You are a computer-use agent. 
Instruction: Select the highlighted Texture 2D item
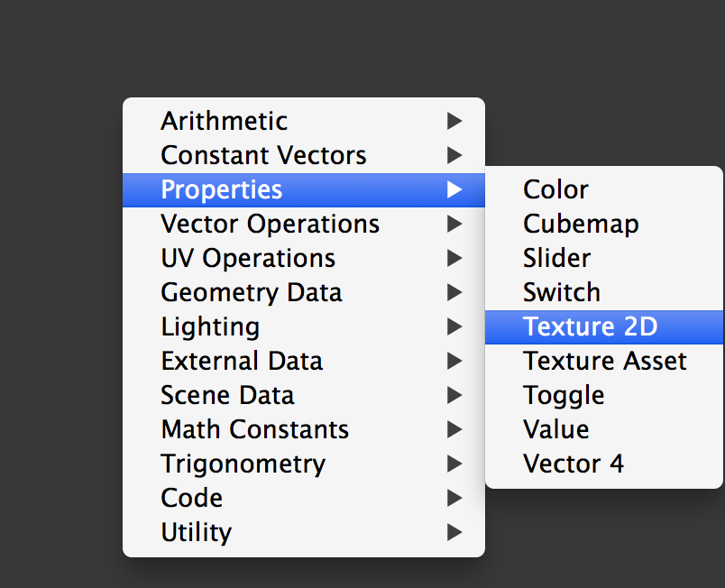pos(590,326)
